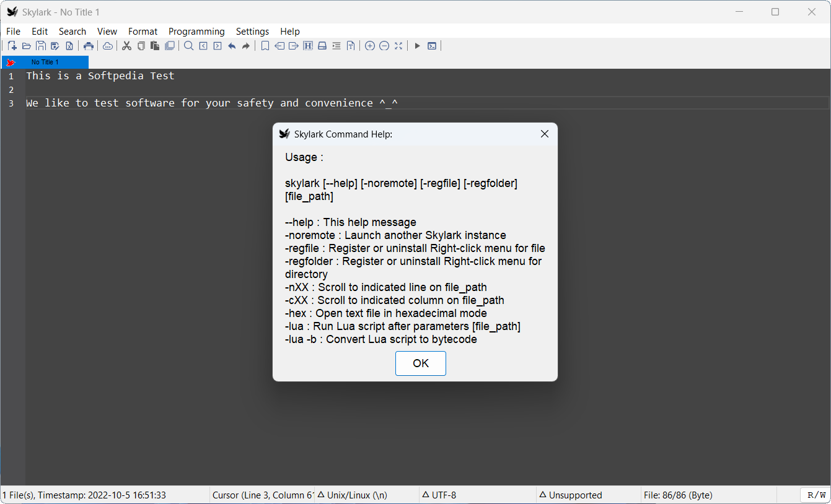The width and height of the screenshot is (831, 504).
Task: Click line number 3 in the gutter
Action: (x=11, y=103)
